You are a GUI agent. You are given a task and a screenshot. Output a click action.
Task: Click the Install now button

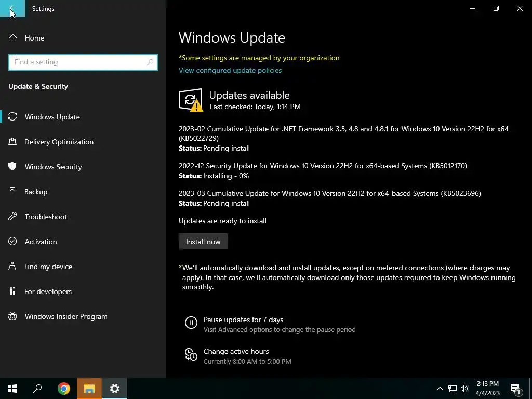point(203,242)
